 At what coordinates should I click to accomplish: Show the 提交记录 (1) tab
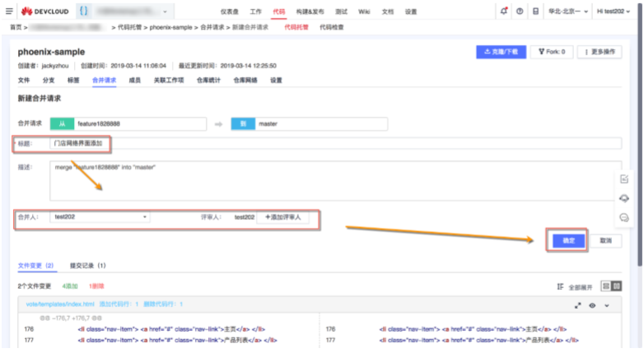pos(87,266)
